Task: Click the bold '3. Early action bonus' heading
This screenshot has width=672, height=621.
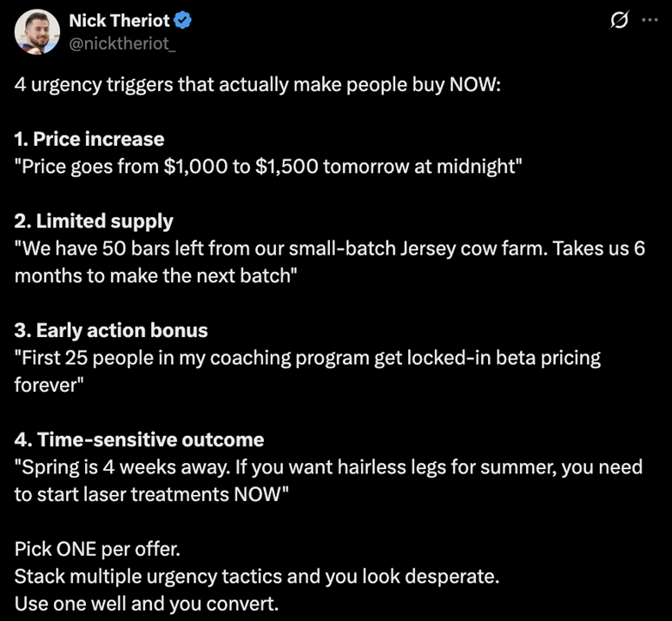Action: [x=111, y=331]
